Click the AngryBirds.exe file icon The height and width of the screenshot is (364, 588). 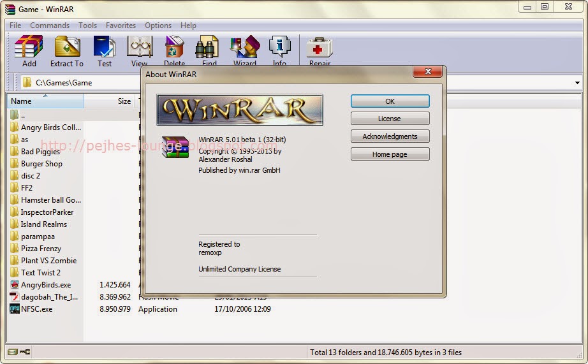click(15, 284)
